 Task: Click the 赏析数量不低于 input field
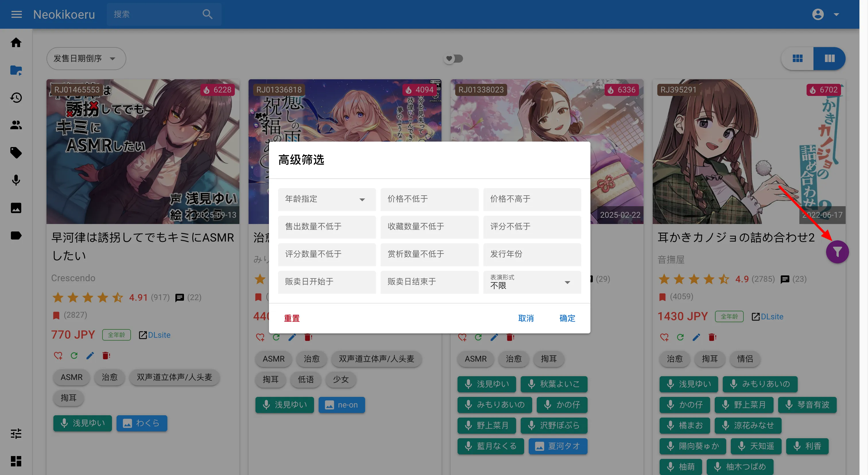pyautogui.click(x=429, y=254)
